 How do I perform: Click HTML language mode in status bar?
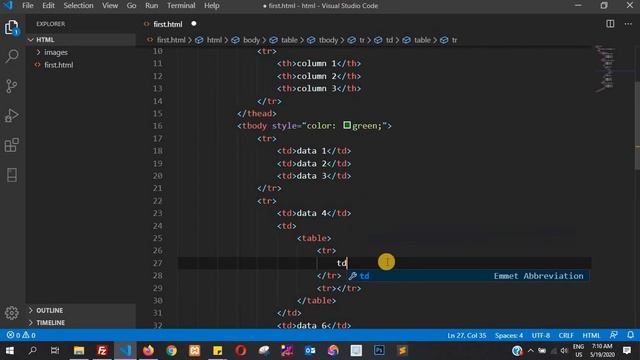[591, 336]
